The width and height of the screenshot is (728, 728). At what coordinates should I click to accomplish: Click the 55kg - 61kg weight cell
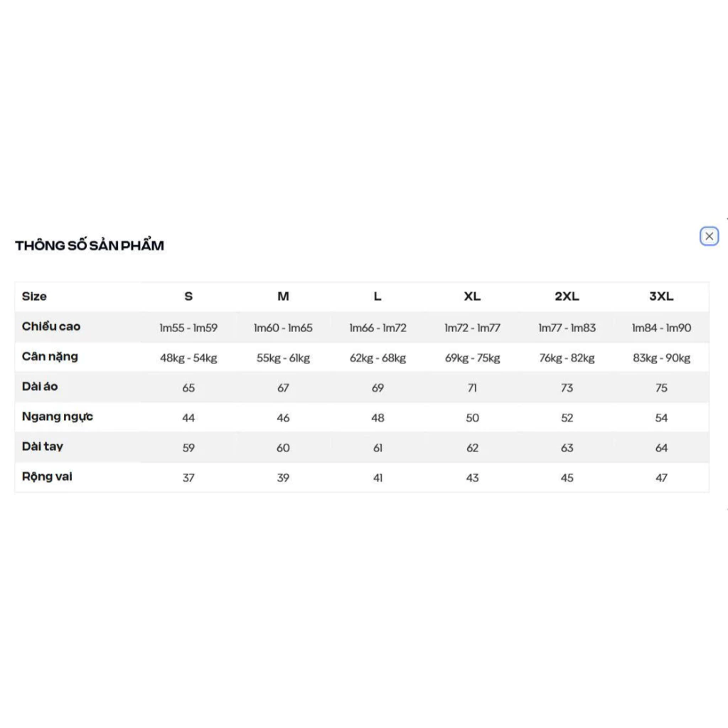(283, 358)
